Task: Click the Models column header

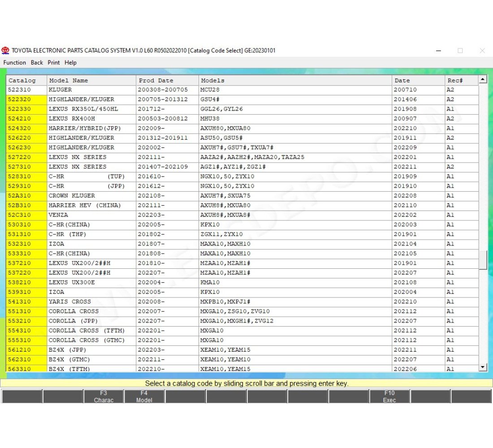Action: (x=295, y=81)
